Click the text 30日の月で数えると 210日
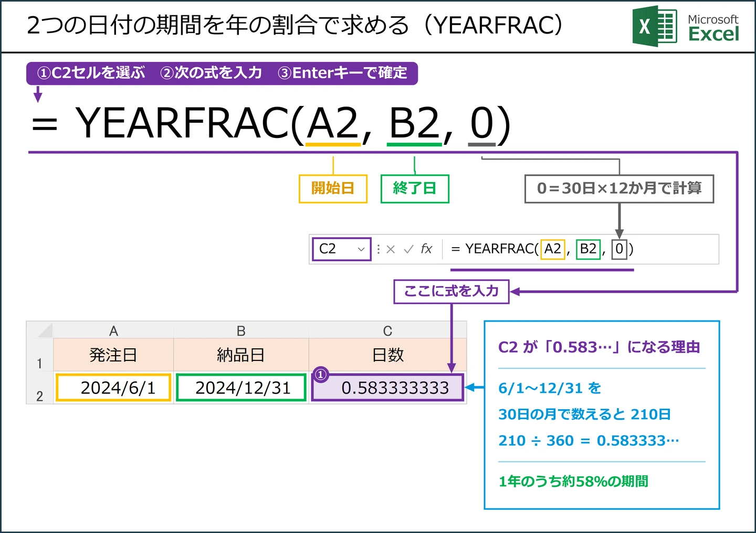 click(584, 414)
